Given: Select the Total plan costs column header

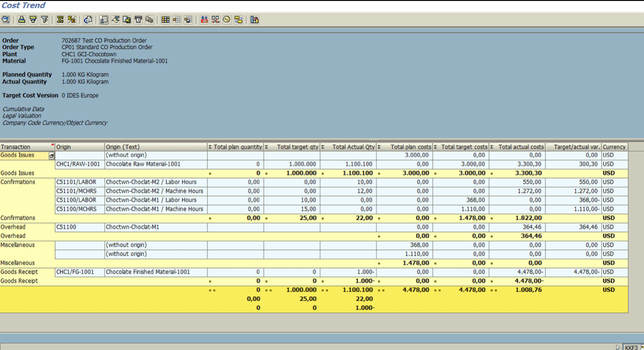Looking at the screenshot, I should pos(405,147).
